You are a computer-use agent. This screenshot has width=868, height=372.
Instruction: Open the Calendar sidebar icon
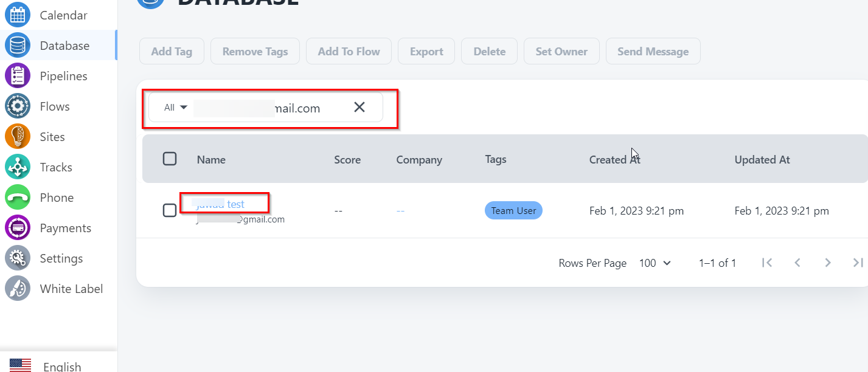point(18,15)
